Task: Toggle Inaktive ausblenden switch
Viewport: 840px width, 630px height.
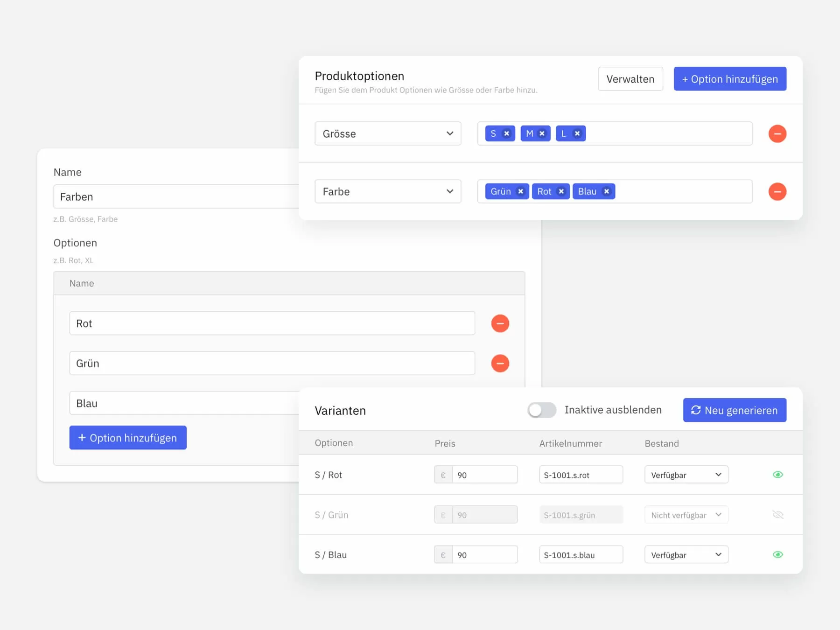Action: [541, 410]
